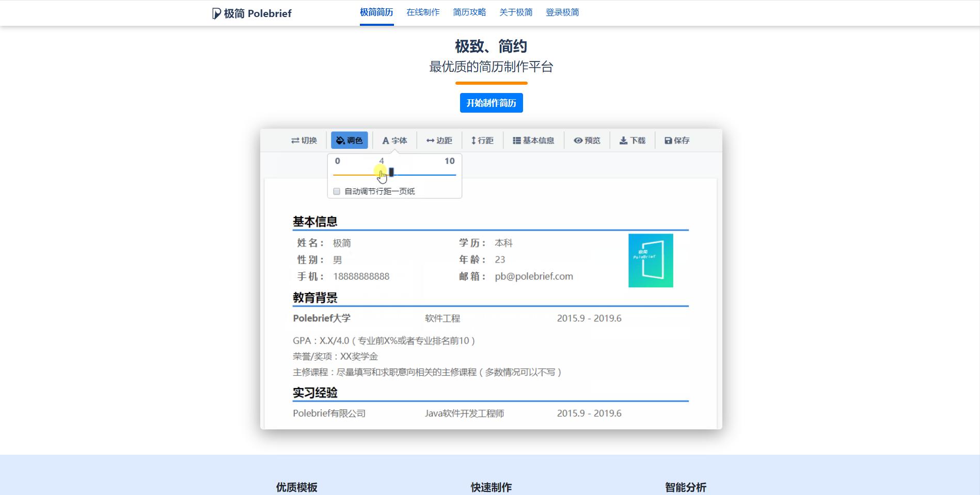Enable 自动调节行距一页纸 checkbox
This screenshot has width=980, height=495.
coord(336,191)
